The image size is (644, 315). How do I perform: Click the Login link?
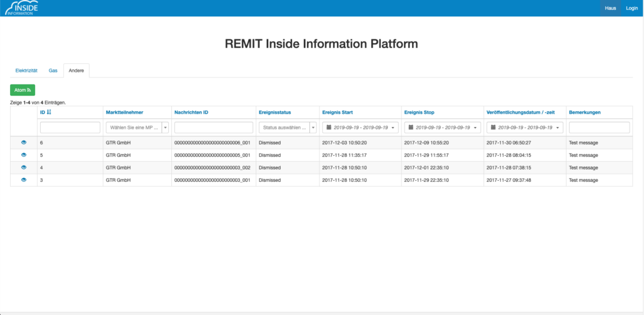(631, 8)
